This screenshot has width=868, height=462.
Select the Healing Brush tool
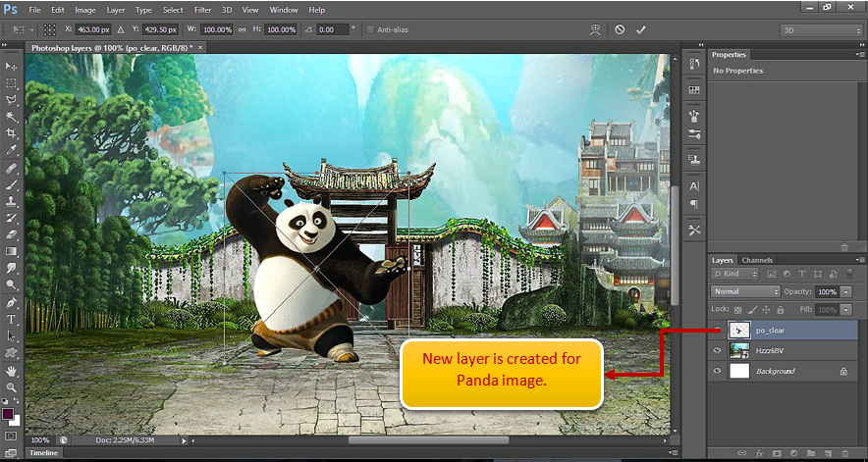(11, 168)
